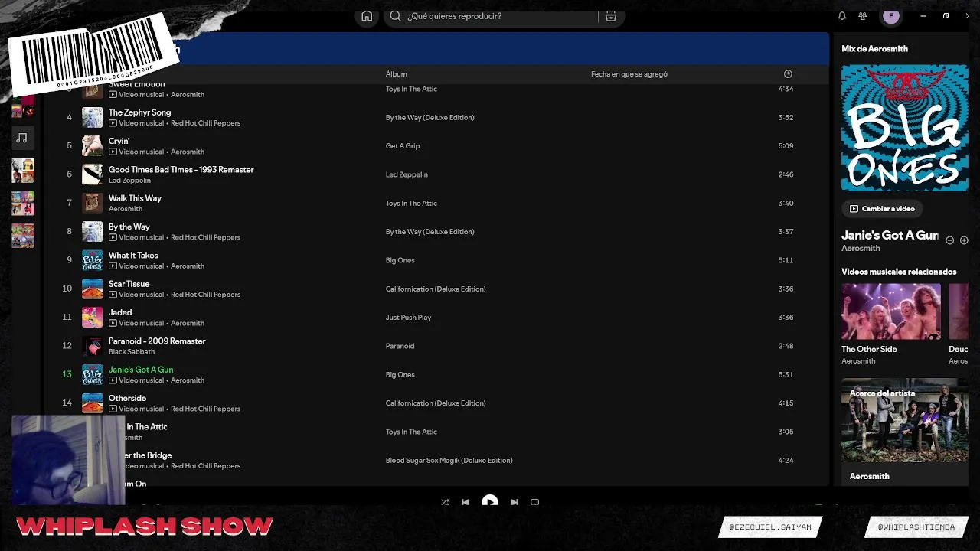Click plus icon next to Janie's Got A Gun
Image resolution: width=980 pixels, height=551 pixels.
coord(964,240)
